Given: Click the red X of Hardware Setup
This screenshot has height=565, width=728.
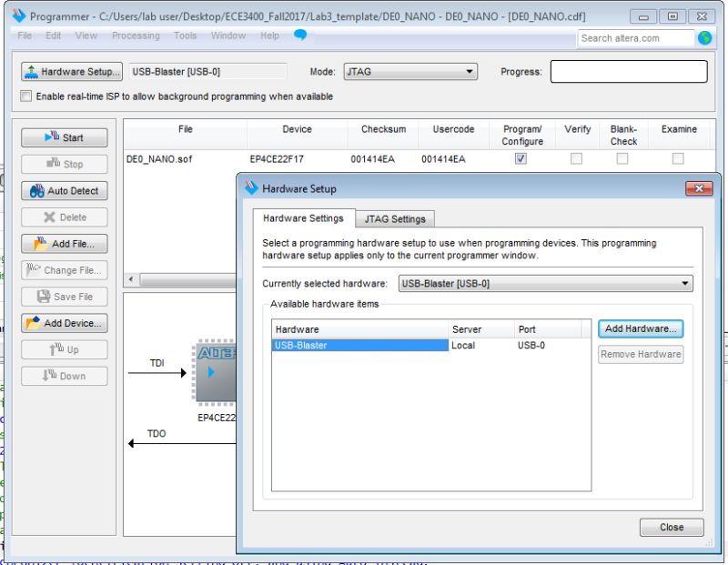Looking at the screenshot, I should point(699,188).
